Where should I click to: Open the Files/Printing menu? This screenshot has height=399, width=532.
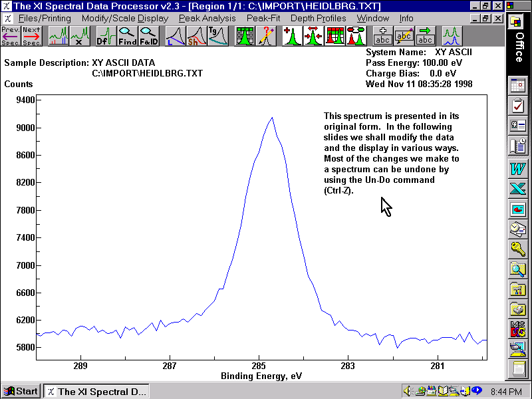pyautogui.click(x=45, y=18)
